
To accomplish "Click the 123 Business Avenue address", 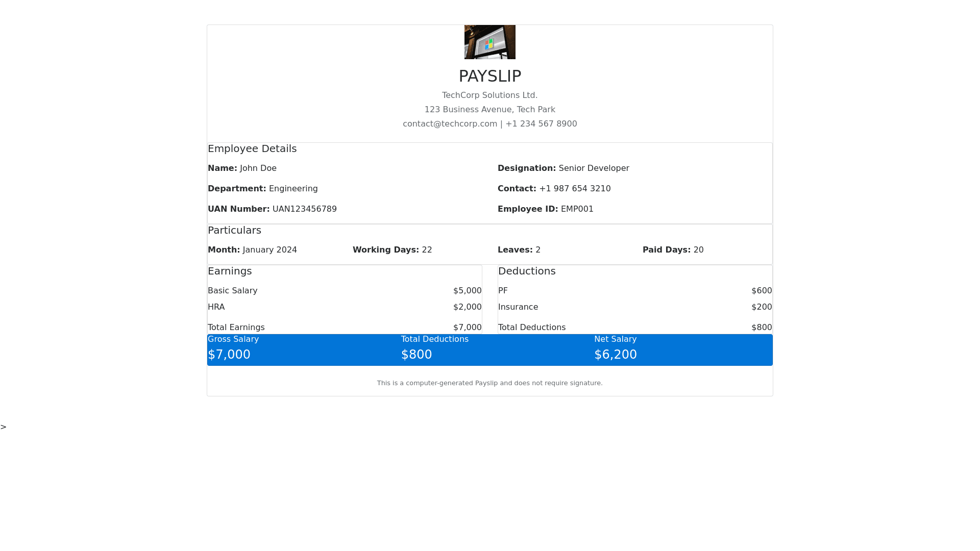I will (x=489, y=110).
